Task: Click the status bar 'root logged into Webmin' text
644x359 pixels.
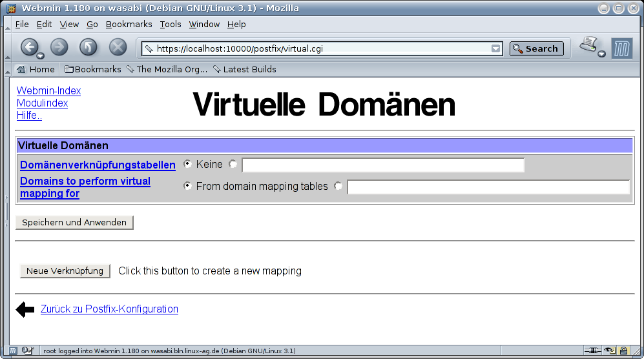Action: (169, 351)
